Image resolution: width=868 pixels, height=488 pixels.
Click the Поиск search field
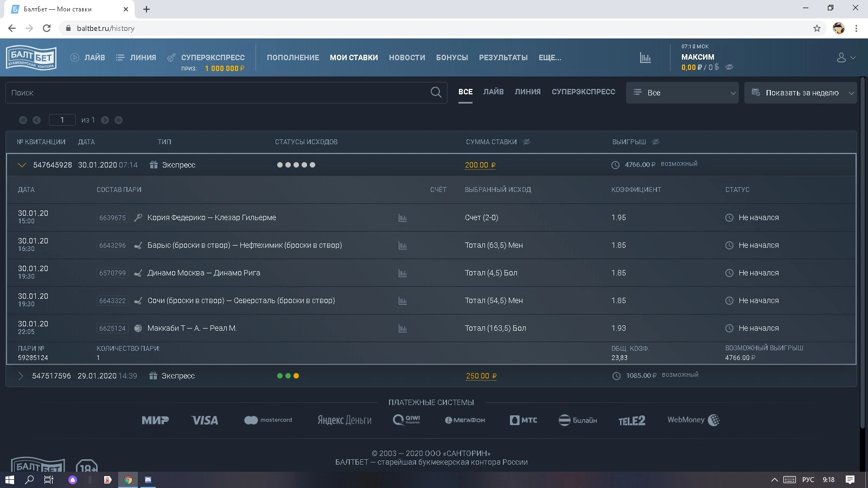pos(226,93)
